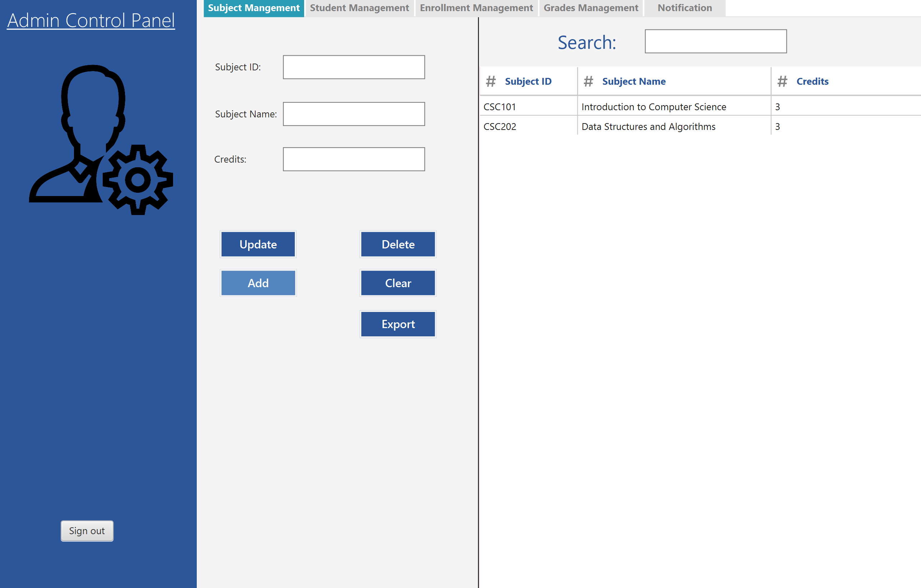Select the Subject Mangement tab

(x=253, y=8)
